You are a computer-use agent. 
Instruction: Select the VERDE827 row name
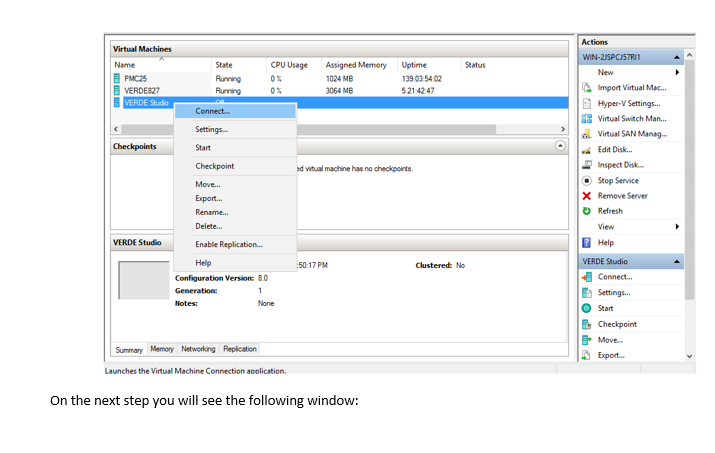142,91
